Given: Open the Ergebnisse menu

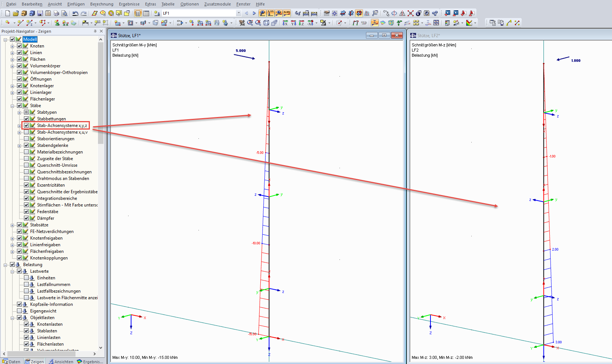Looking at the screenshot, I should 129,4.
